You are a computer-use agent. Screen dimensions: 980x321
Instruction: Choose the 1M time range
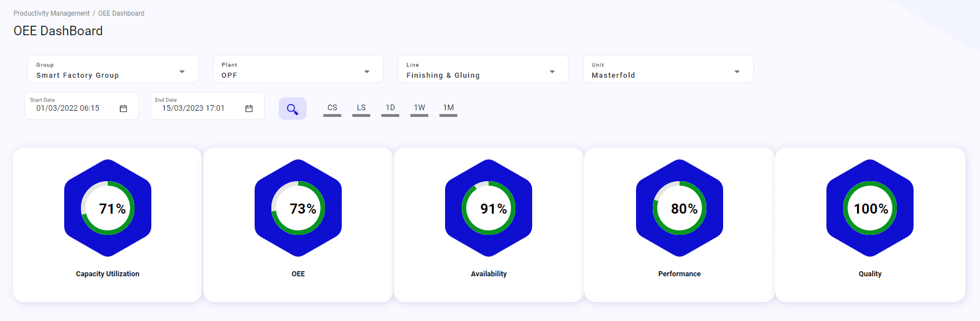[x=448, y=108]
